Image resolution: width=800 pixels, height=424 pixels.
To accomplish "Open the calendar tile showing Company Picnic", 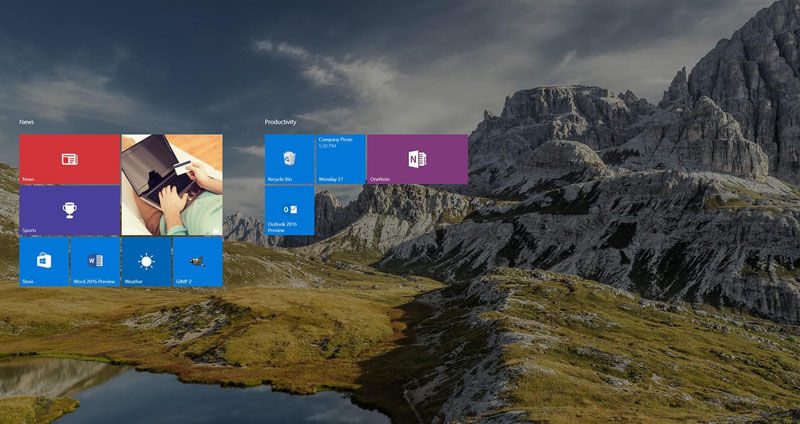I will pyautogui.click(x=340, y=159).
